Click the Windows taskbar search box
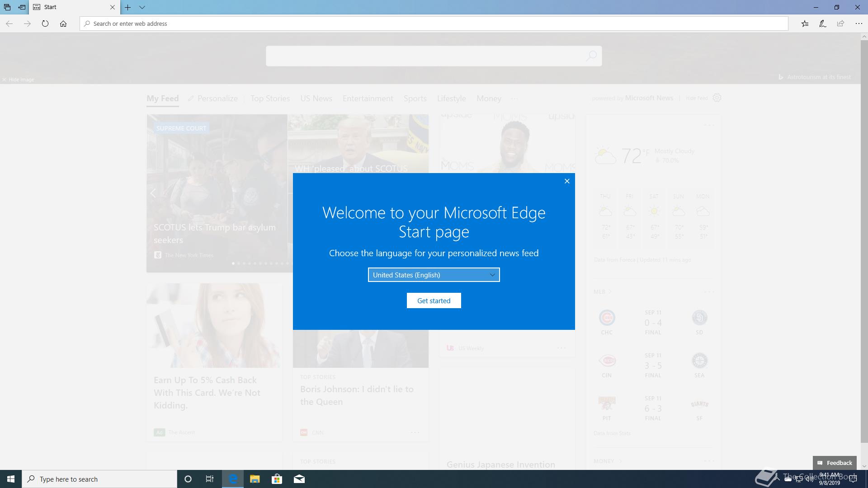This screenshot has height=488, width=868. pyautogui.click(x=99, y=479)
